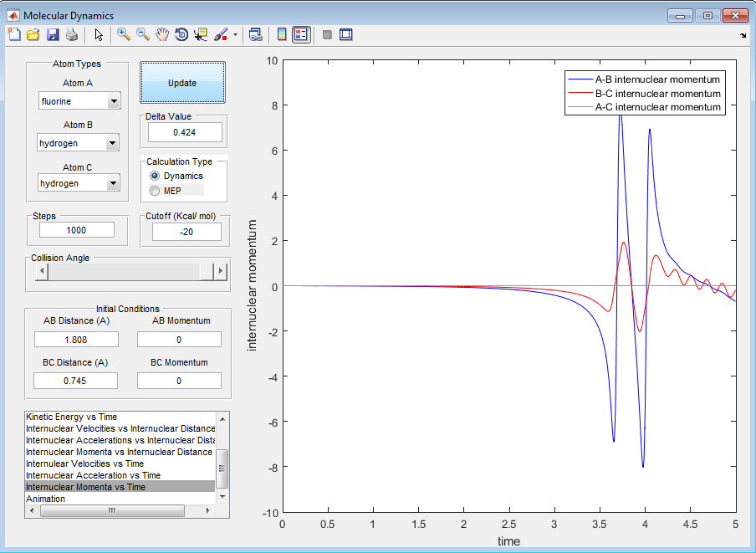Click the New Figure toolbar icon
The width and height of the screenshot is (756, 553).
point(14,34)
